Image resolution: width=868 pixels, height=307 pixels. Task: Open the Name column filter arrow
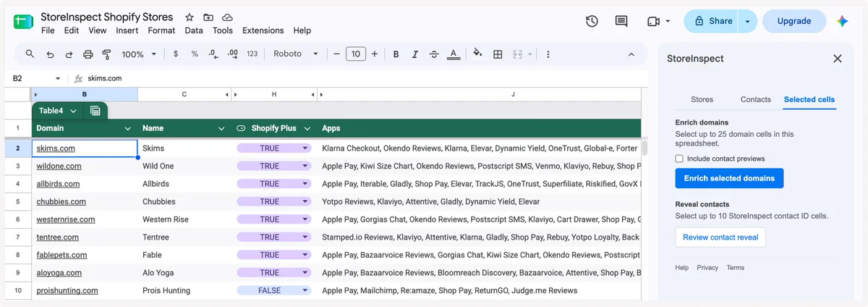click(x=222, y=128)
